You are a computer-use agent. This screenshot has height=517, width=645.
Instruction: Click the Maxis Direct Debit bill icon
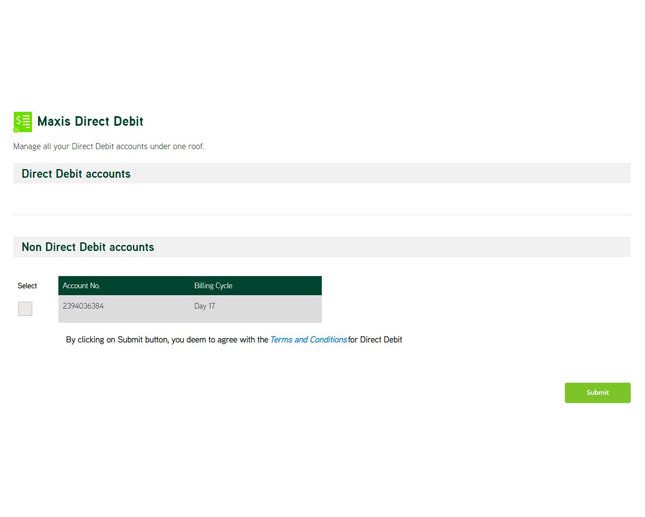(23, 122)
